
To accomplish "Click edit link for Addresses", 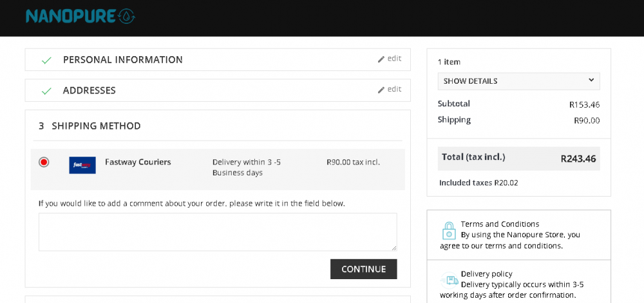I will 394,90.
